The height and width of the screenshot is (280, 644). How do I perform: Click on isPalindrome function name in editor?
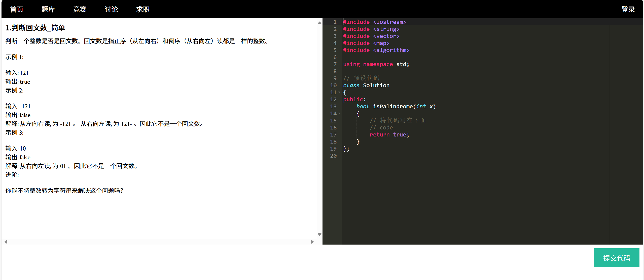pos(393,107)
